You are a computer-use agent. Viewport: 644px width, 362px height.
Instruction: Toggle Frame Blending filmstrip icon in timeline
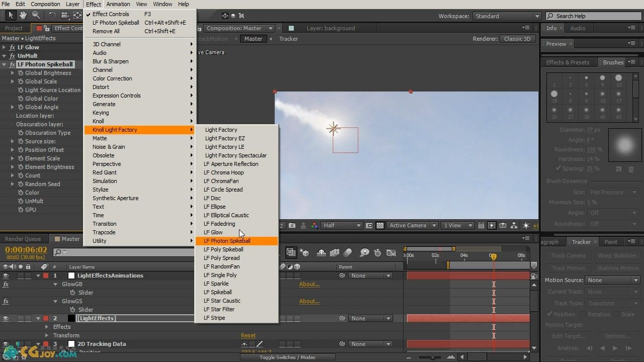(x=335, y=252)
